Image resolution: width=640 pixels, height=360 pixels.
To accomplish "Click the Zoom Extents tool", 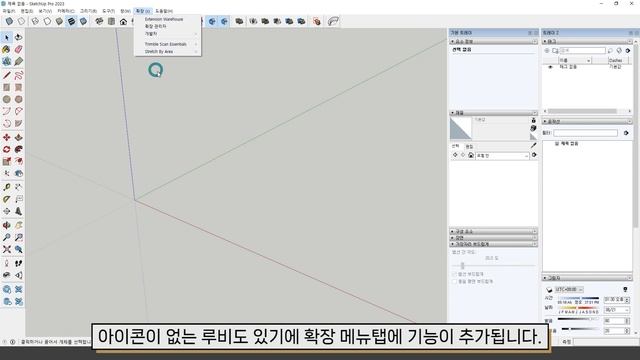I will 7,249.
